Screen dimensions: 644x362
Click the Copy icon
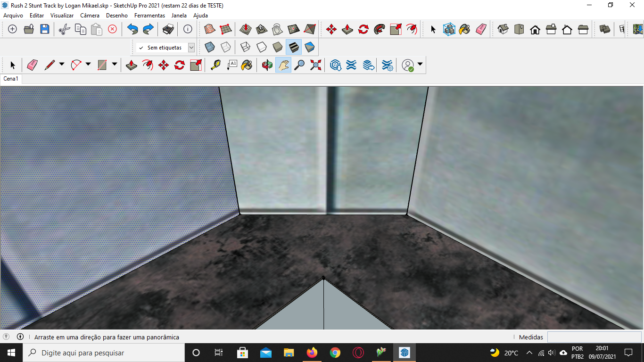coord(81,29)
